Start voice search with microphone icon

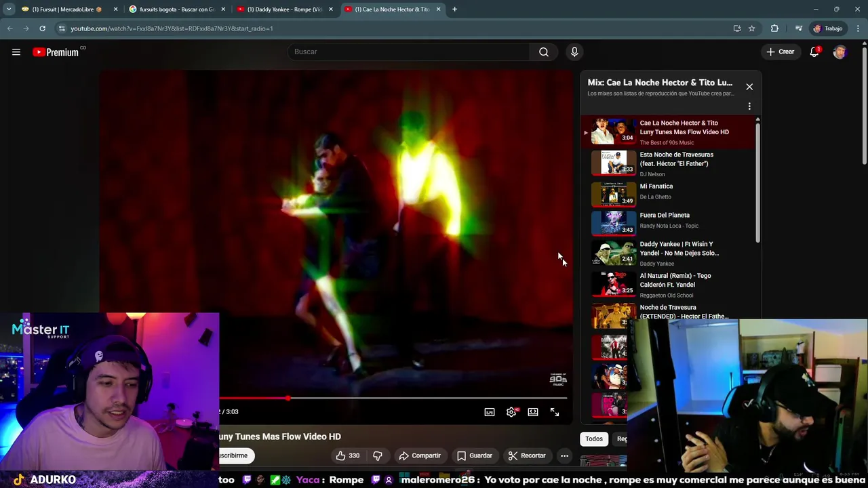[x=574, y=52]
